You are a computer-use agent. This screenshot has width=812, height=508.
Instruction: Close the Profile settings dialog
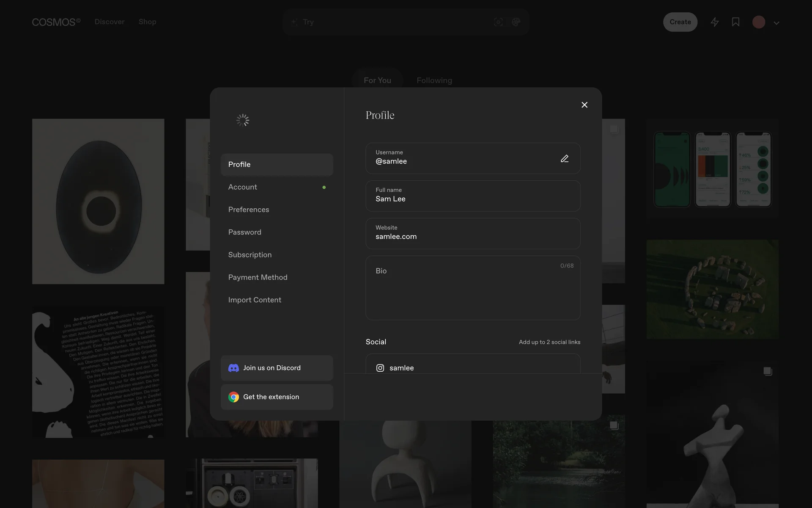click(x=584, y=105)
